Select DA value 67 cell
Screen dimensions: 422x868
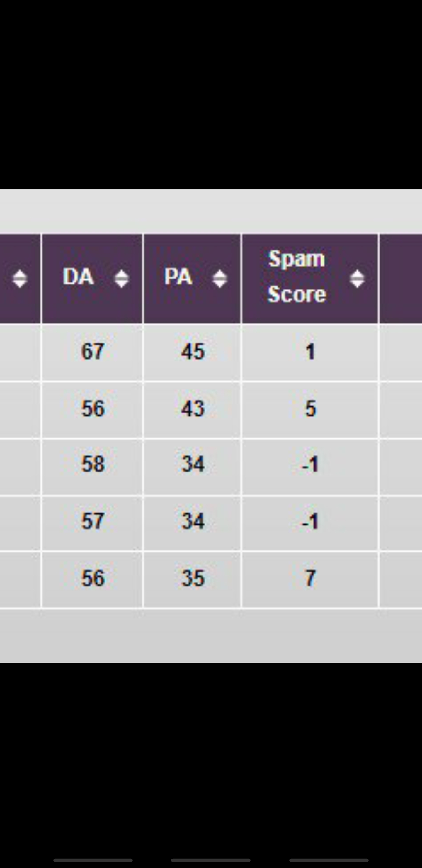(92, 352)
